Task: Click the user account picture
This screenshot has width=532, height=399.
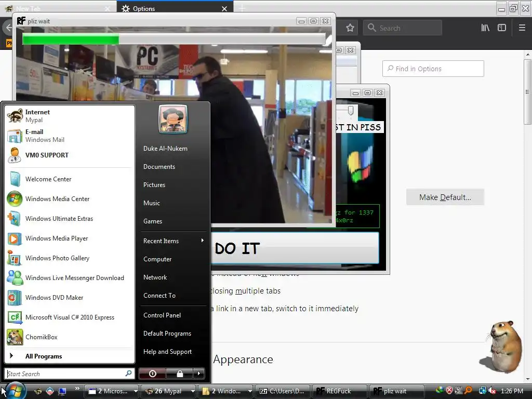Action: point(173,119)
